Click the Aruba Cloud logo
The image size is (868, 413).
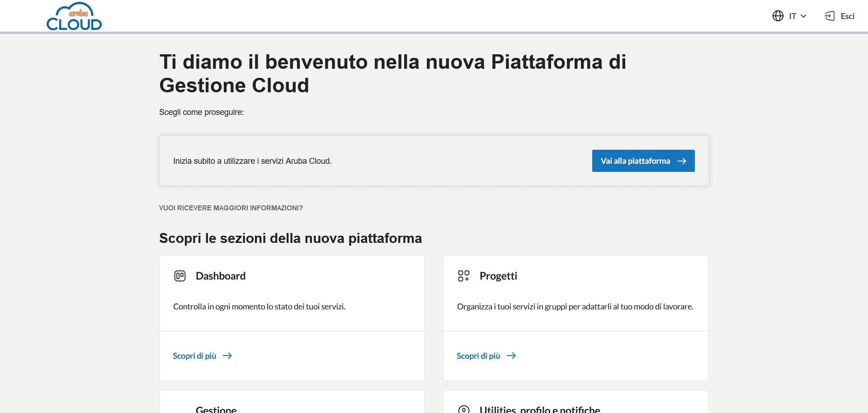(x=74, y=17)
